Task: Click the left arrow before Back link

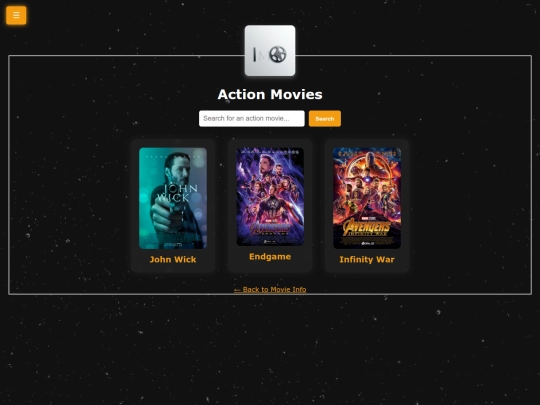Action: (237, 290)
